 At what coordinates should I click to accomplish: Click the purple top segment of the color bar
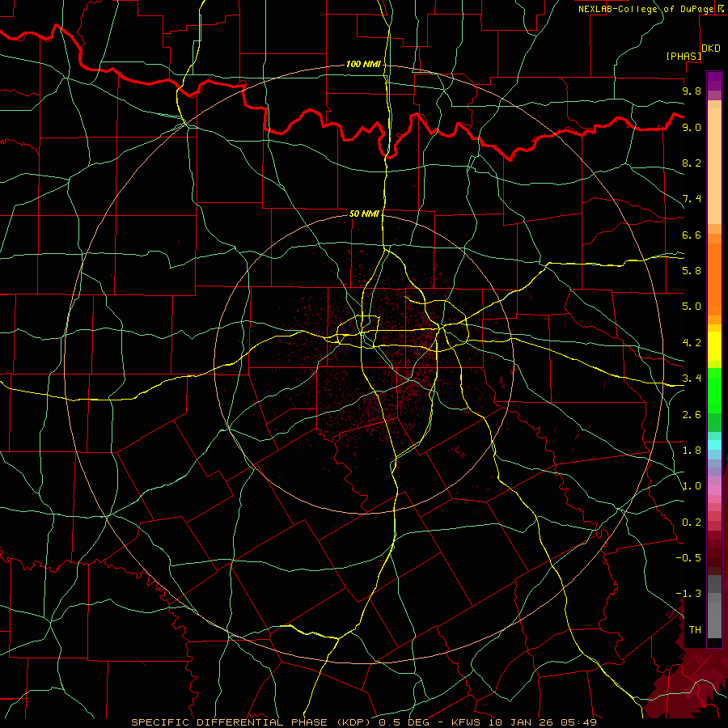pos(714,81)
